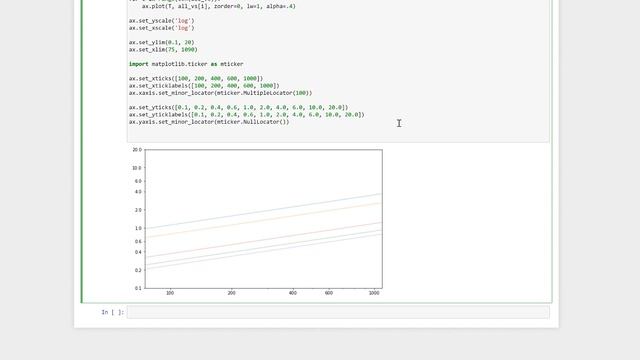Place cursor on ax.set_yscale('log') line
The width and height of the screenshot is (640, 360).
(162, 21)
